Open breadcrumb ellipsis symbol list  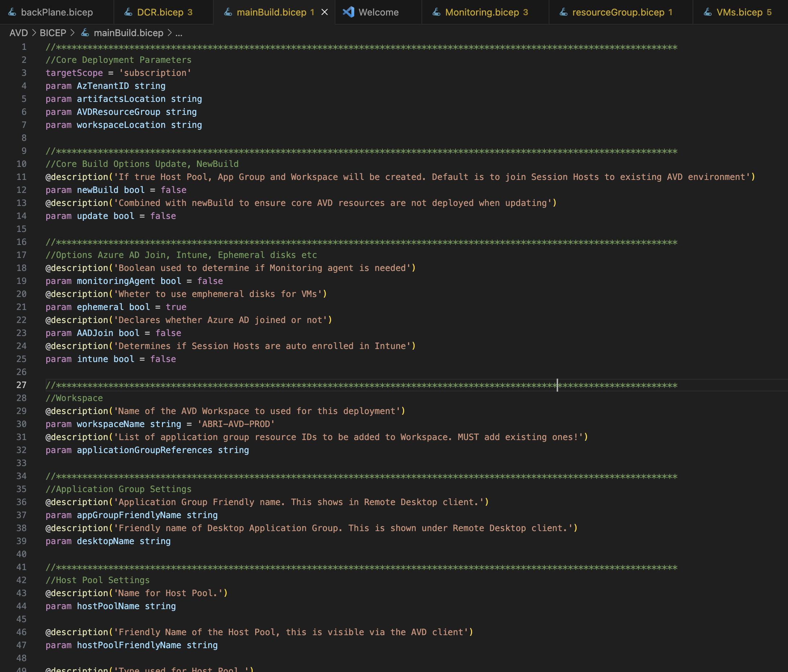tap(179, 33)
